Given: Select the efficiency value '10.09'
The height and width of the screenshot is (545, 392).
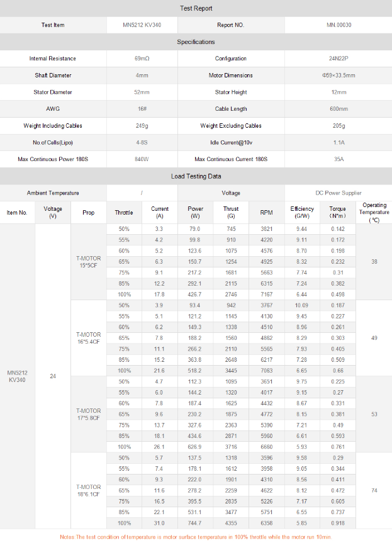Looking at the screenshot, I should click(x=301, y=305).
